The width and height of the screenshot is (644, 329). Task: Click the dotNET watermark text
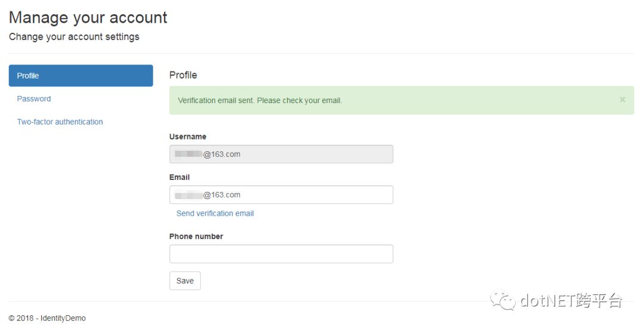point(571,300)
